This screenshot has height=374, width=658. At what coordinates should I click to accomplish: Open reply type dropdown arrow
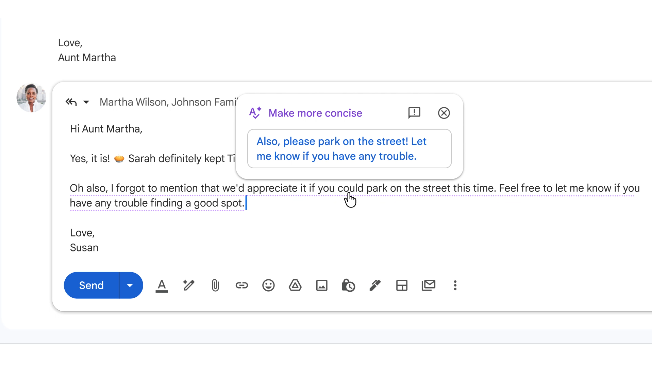(x=86, y=102)
